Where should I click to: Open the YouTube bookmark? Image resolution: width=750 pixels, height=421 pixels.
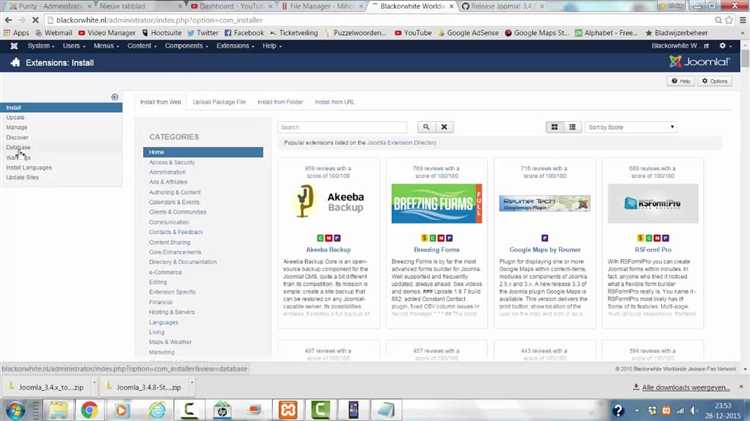(413, 33)
